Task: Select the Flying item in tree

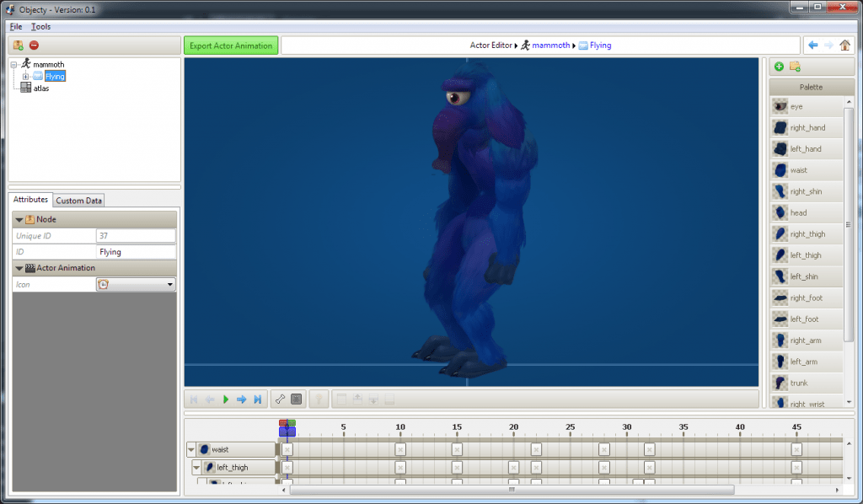Action: [55, 77]
